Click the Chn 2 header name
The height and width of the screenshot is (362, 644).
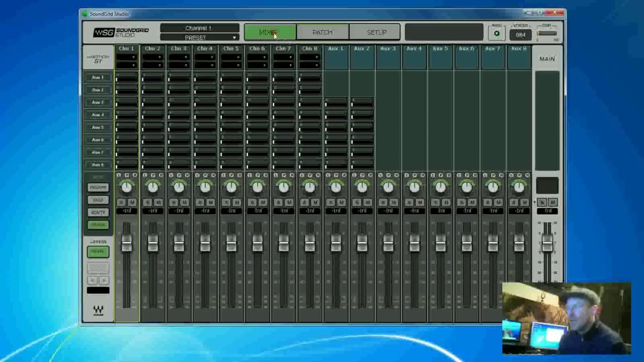coord(152,49)
